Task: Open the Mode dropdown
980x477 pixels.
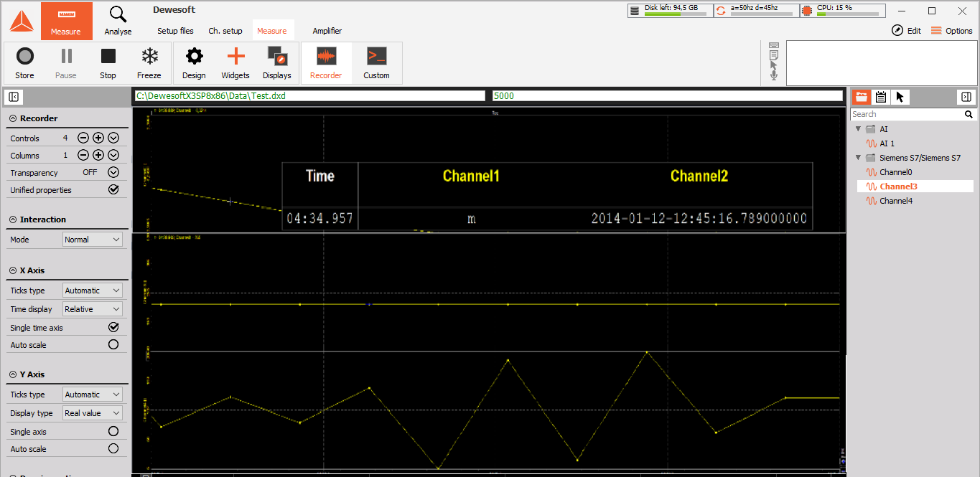Action: point(93,240)
